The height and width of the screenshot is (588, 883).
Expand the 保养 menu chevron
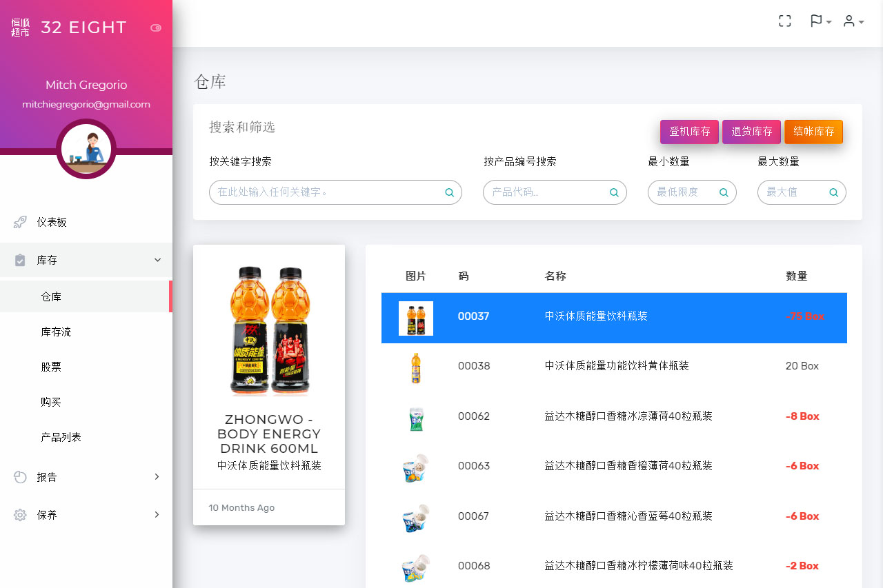[x=157, y=515]
